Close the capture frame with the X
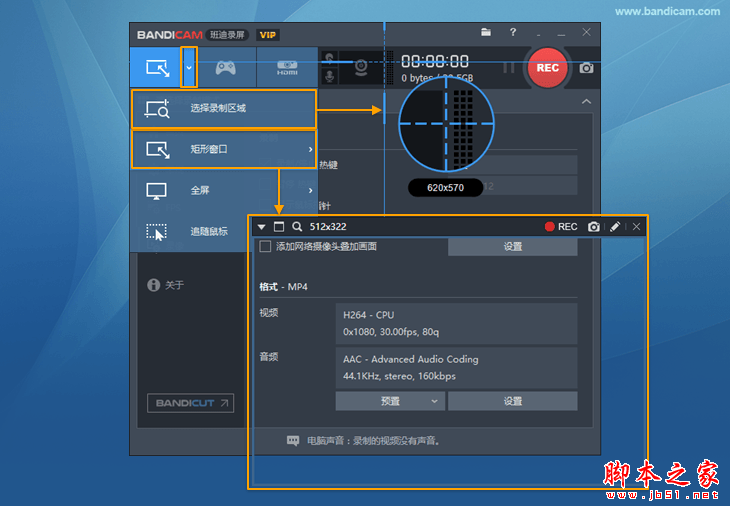Viewport: 730px width, 506px height. click(636, 227)
